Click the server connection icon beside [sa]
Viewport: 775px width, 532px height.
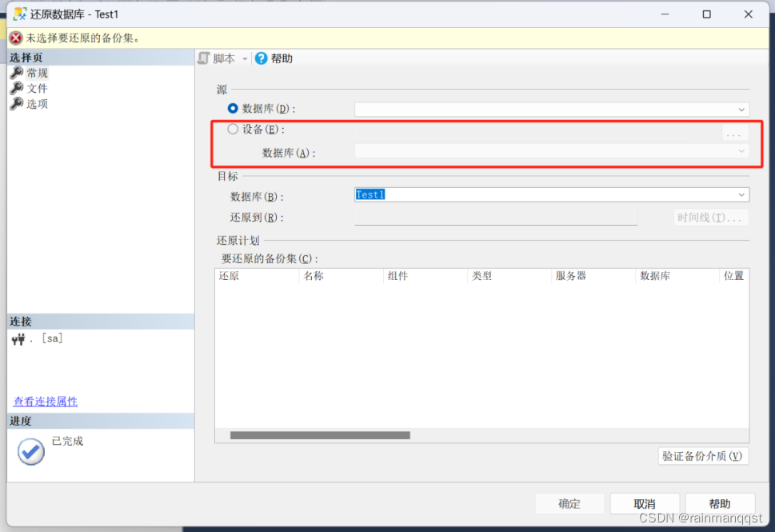pyautogui.click(x=19, y=339)
